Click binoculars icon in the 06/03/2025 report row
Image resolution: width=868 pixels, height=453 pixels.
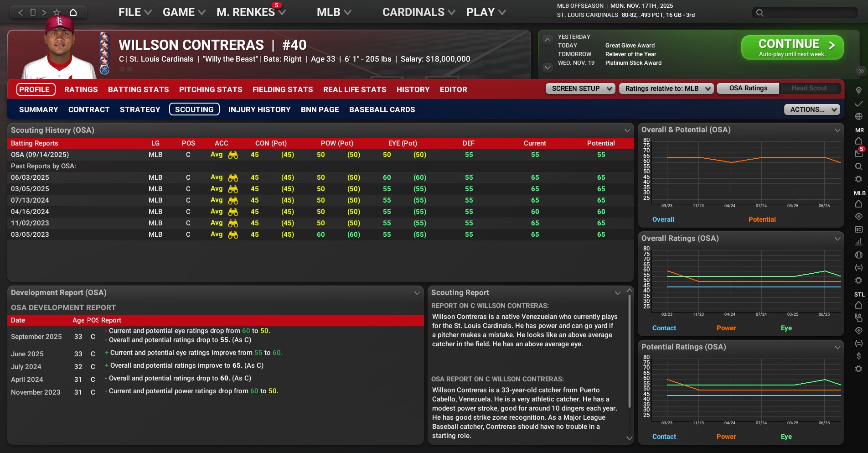233,177
